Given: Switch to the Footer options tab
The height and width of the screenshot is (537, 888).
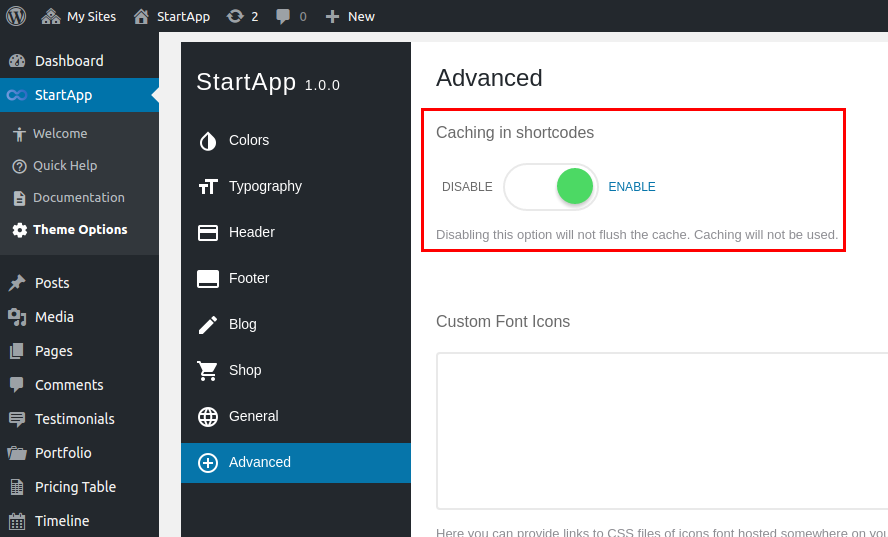Looking at the screenshot, I should 296,278.
